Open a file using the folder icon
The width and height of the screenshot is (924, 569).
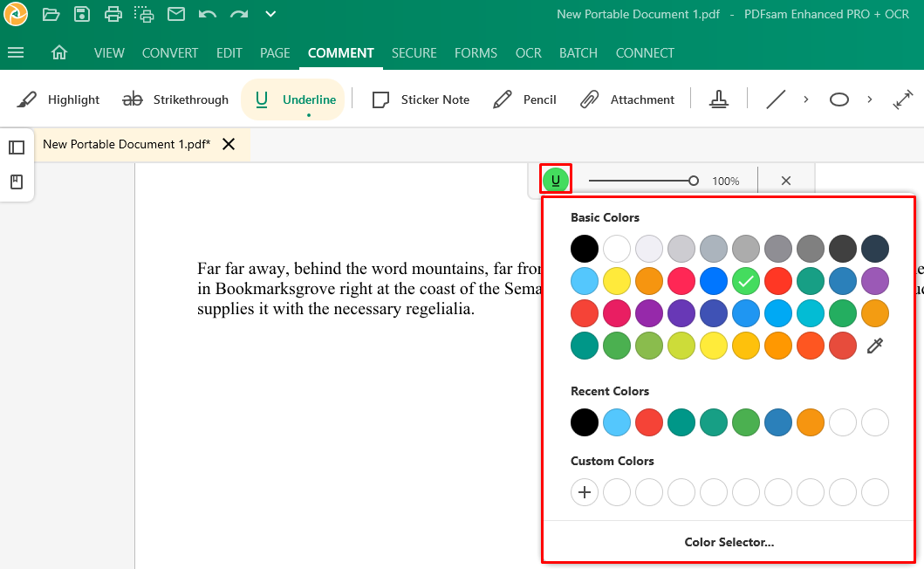pyautogui.click(x=51, y=14)
